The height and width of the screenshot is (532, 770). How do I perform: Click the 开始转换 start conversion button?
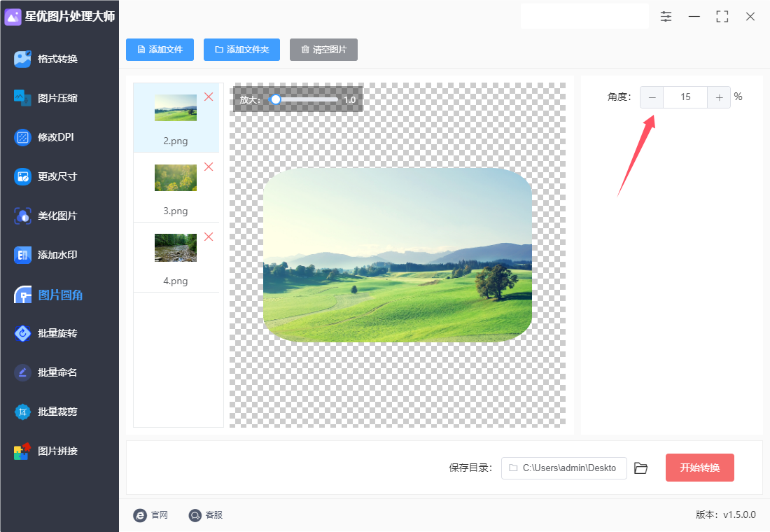tap(700, 468)
